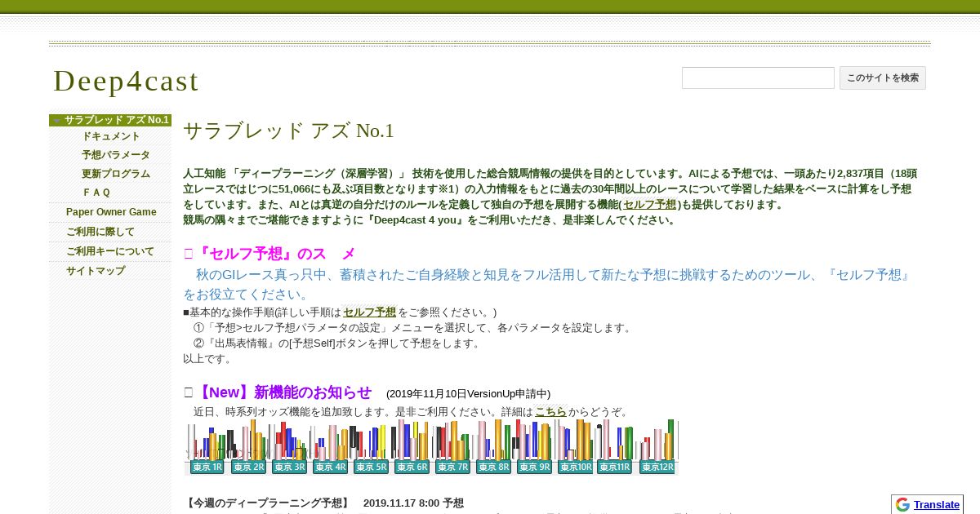Open the 更新プログラム sidebar page
This screenshot has height=514, width=980.
pos(116,174)
